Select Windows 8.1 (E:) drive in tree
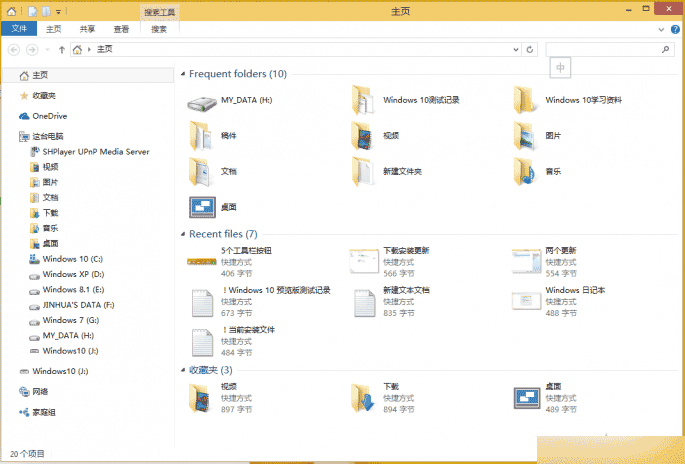The width and height of the screenshot is (685, 464). click(x=72, y=289)
